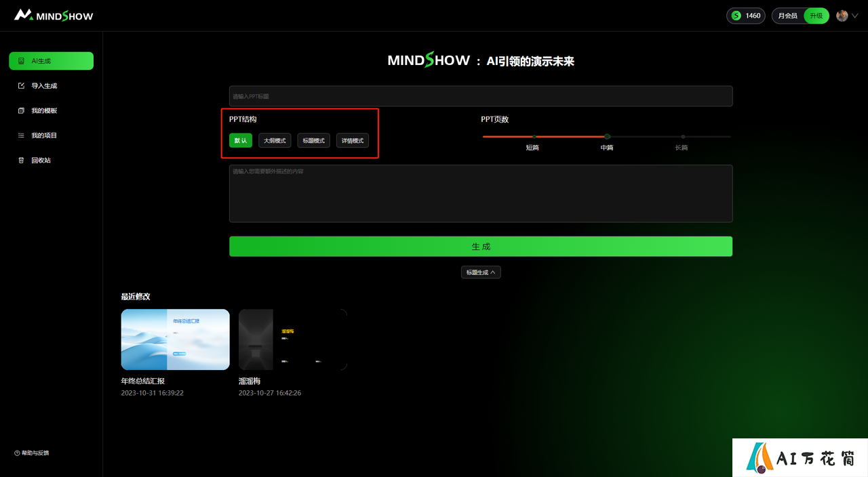Select 大纲模式 structure option
This screenshot has width=868, height=477.
pyautogui.click(x=275, y=140)
